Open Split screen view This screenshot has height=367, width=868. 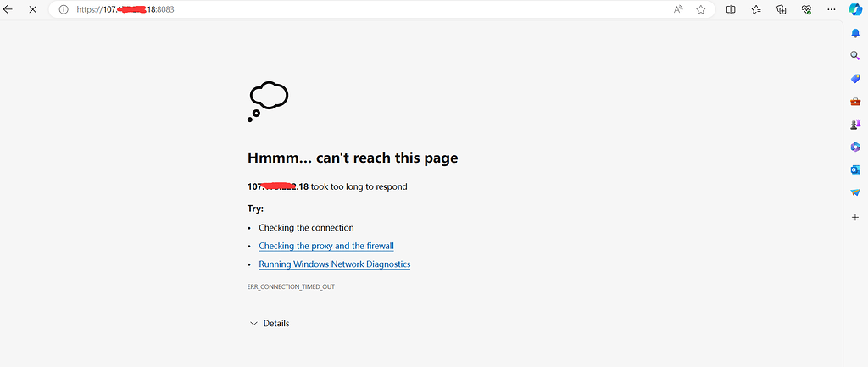[x=731, y=9]
